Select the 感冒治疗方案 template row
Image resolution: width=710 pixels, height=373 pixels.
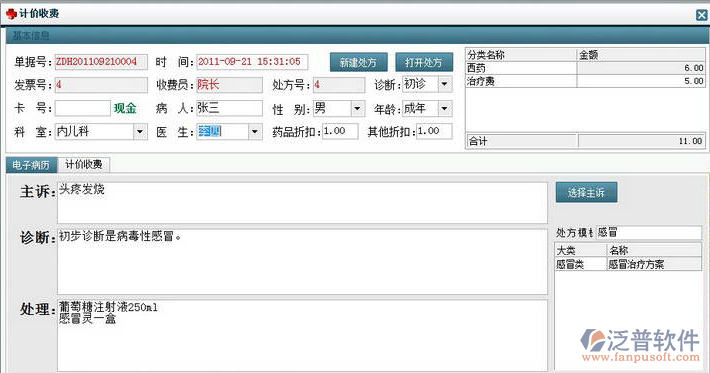(x=628, y=264)
